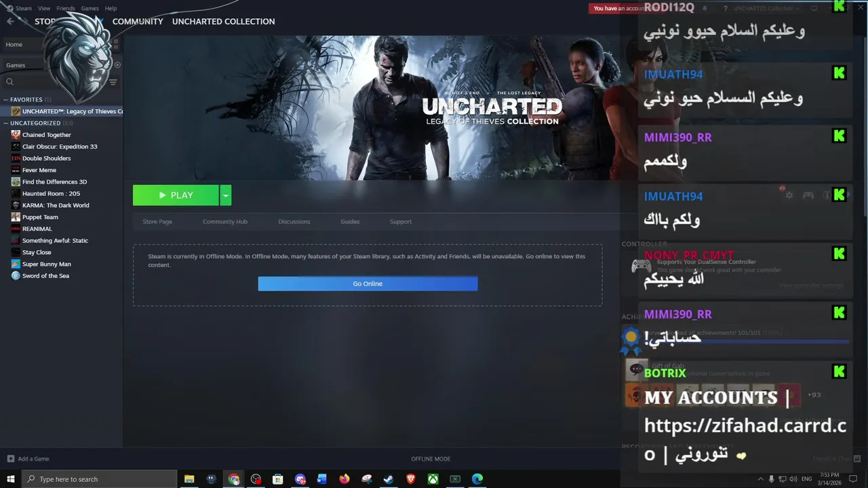Go back with the left arrow

[x=9, y=22]
